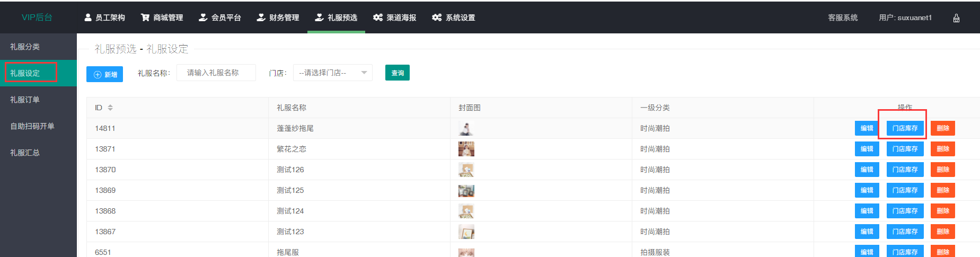Open cover thumbnail of 测试125
This screenshot has width=980, height=257.
466,191
